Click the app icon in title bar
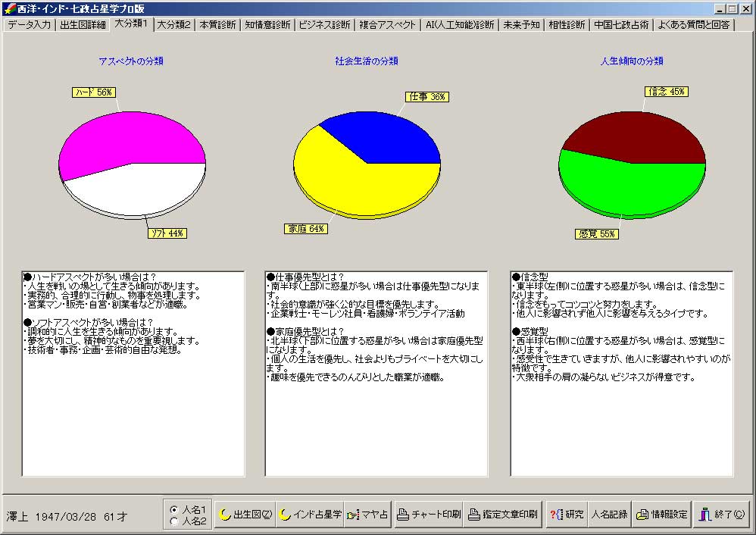 pyautogui.click(x=9, y=8)
